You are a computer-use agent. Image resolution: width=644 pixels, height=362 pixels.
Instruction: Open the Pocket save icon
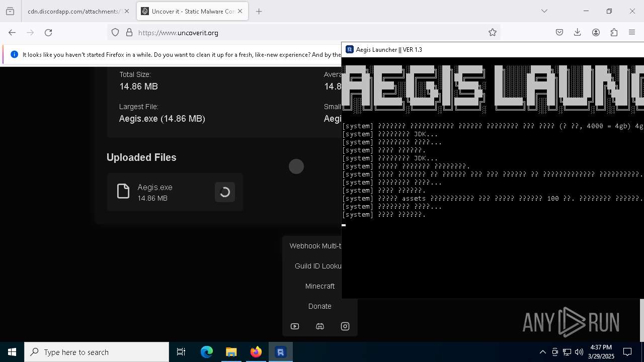point(559,33)
